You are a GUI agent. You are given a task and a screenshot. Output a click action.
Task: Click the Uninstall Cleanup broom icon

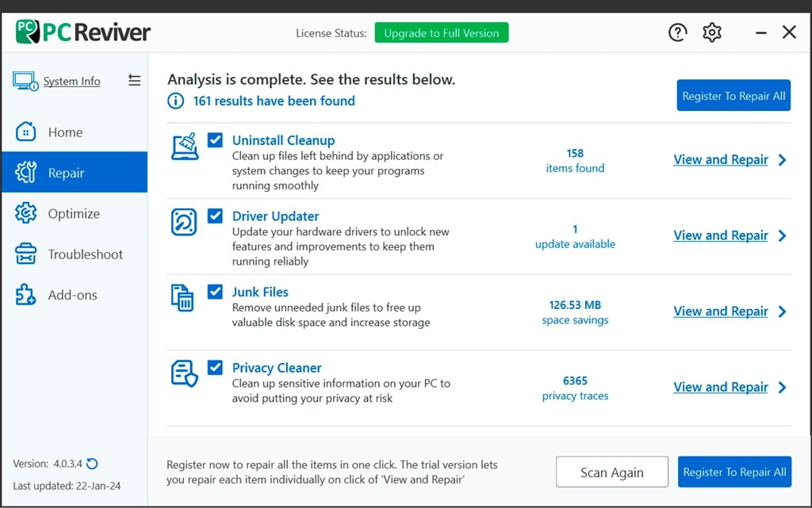185,147
